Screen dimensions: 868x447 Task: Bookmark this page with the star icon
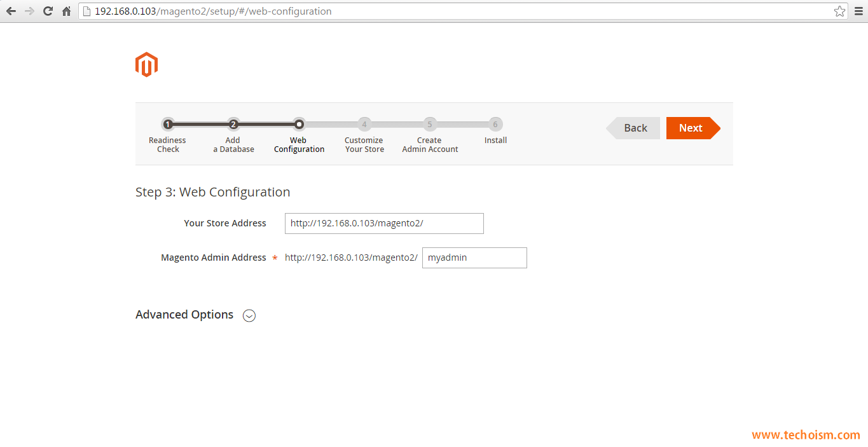(839, 11)
